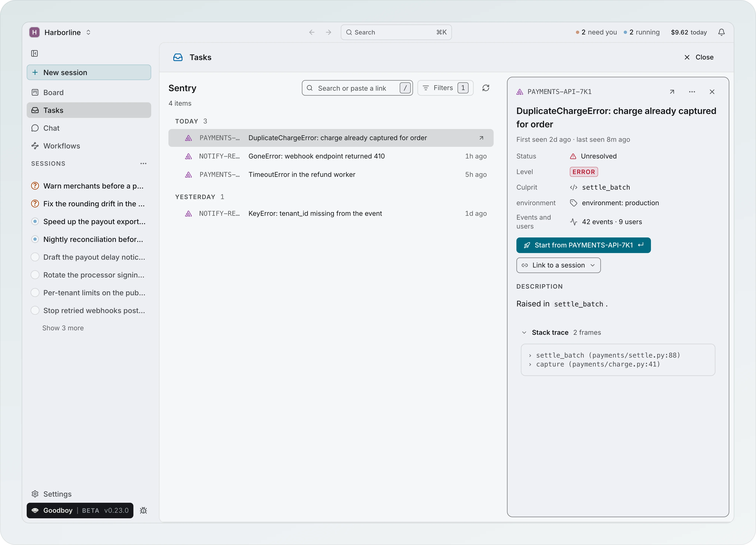756x545 pixels.
Task: Open session Fix the rounding drift
Action: tap(89, 204)
